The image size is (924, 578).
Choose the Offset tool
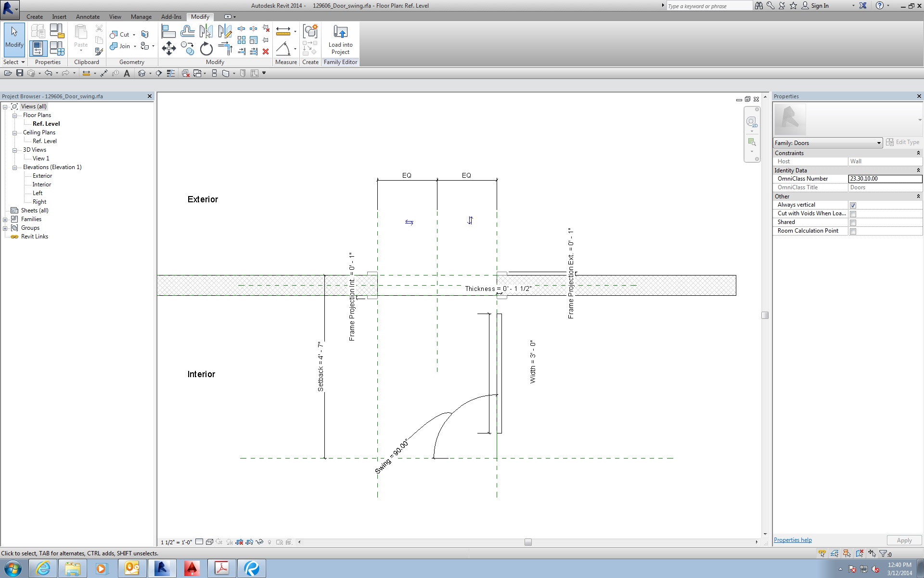pos(187,32)
